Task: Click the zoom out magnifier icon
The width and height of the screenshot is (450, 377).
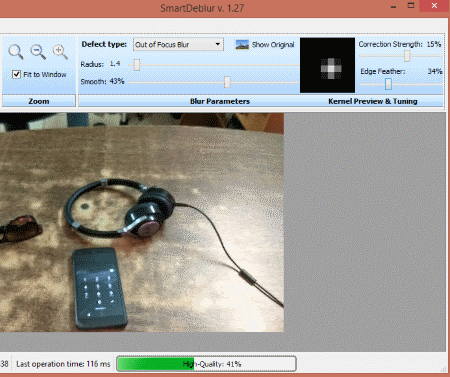Action: pyautogui.click(x=38, y=52)
